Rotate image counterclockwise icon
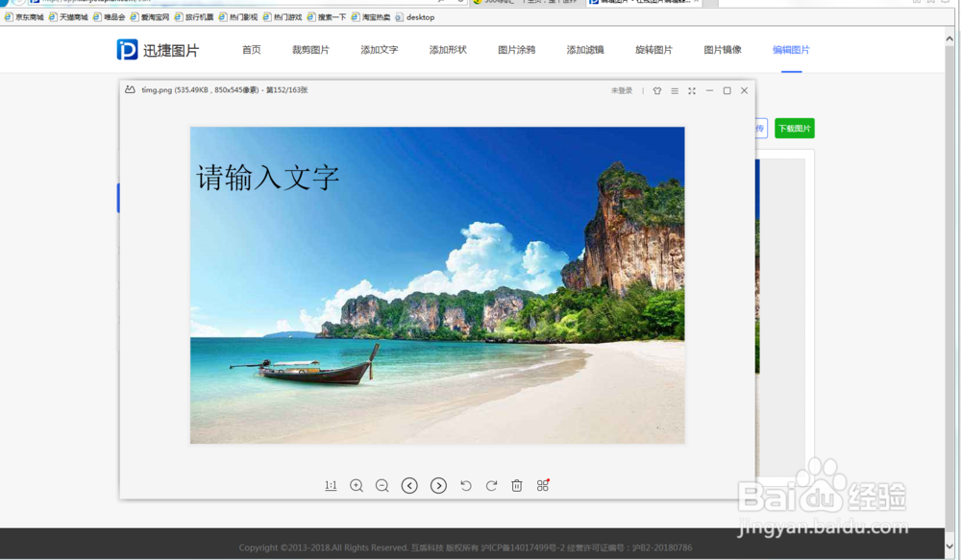The width and height of the screenshot is (961, 560). point(466,485)
